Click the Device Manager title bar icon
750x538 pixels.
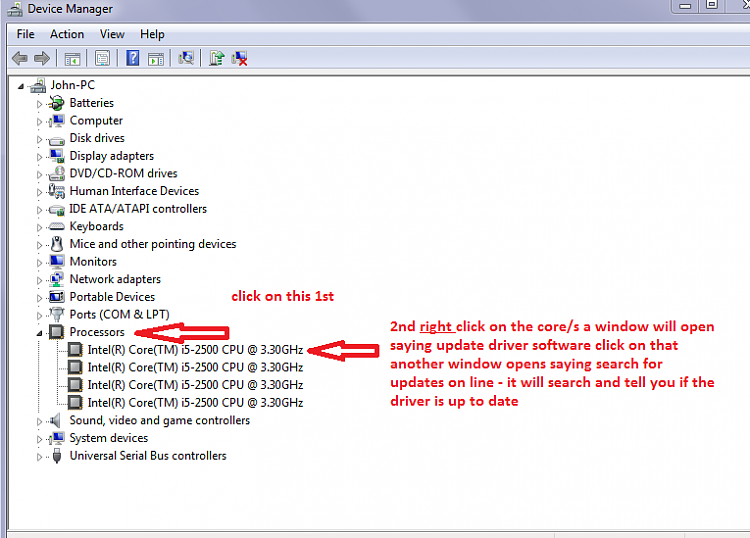click(x=15, y=9)
